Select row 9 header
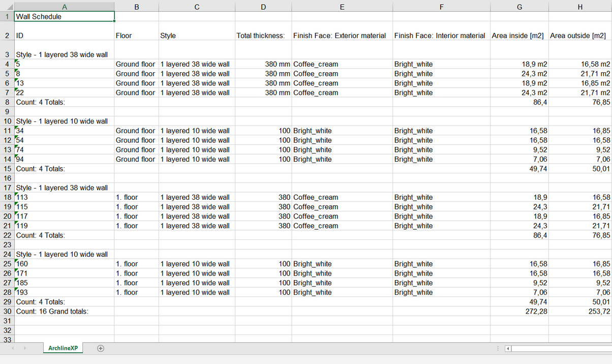The height and width of the screenshot is (364, 612). click(x=7, y=111)
